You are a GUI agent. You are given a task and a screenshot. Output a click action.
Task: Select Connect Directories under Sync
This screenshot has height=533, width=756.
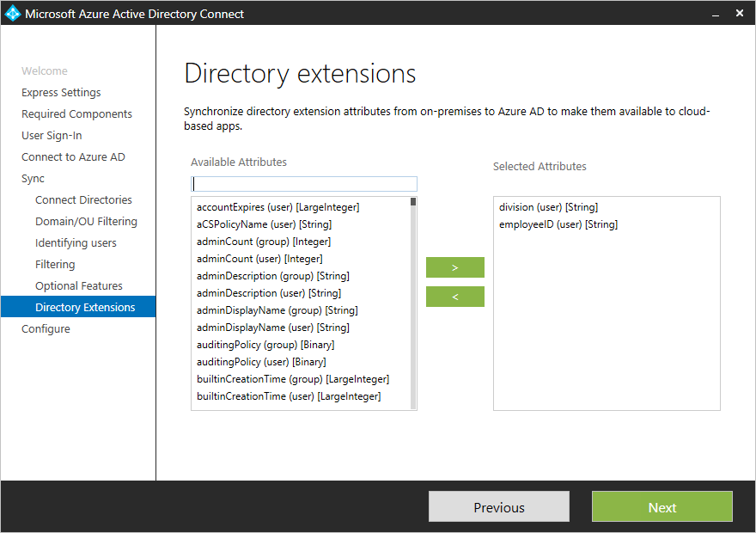click(83, 199)
